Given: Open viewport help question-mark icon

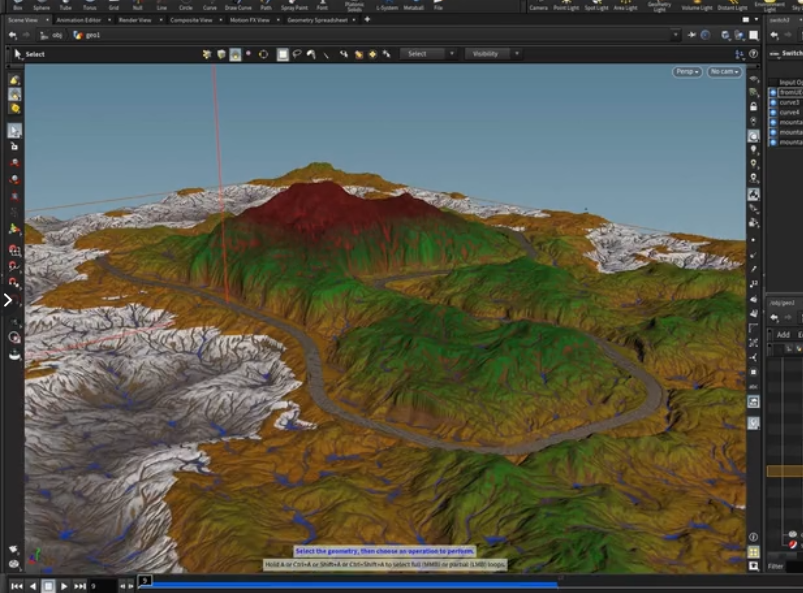Looking at the screenshot, I should point(753,54).
